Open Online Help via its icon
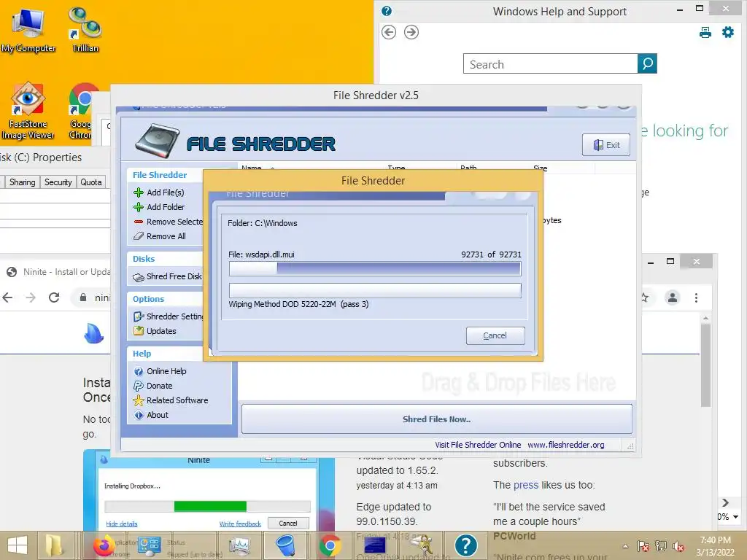Screen dimensions: 747x560 pyautogui.click(x=139, y=371)
